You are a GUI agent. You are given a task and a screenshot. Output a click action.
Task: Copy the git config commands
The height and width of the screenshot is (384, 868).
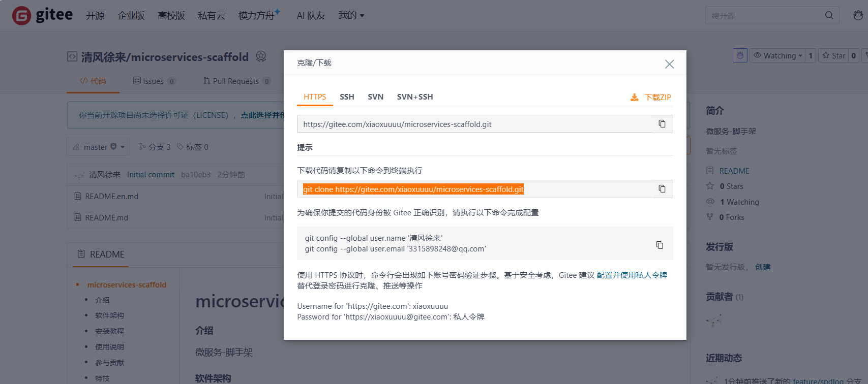point(660,245)
